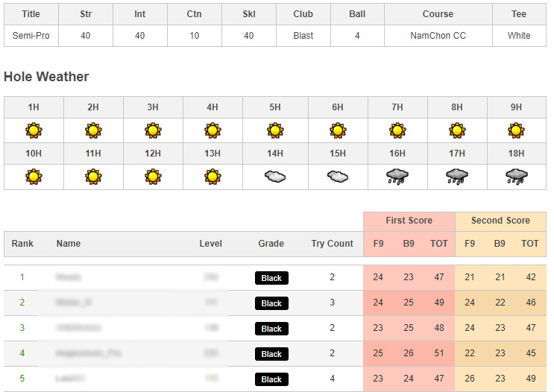Click the sun icon for hole 10H
The image size is (554, 392).
pos(34,177)
